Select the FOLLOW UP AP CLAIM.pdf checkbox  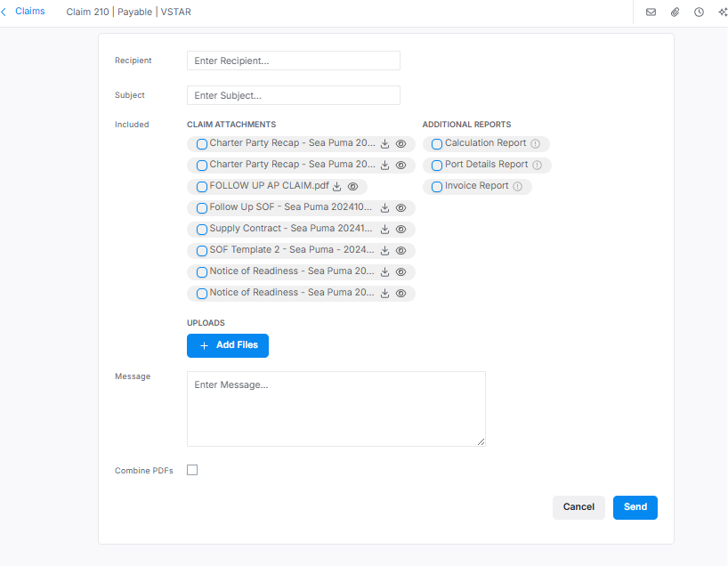pyautogui.click(x=201, y=186)
